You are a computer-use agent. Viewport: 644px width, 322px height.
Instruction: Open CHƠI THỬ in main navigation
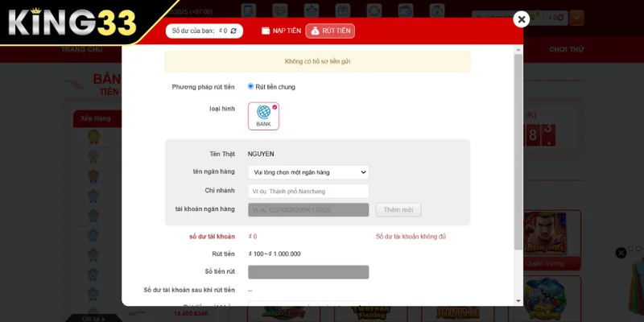click(x=567, y=50)
